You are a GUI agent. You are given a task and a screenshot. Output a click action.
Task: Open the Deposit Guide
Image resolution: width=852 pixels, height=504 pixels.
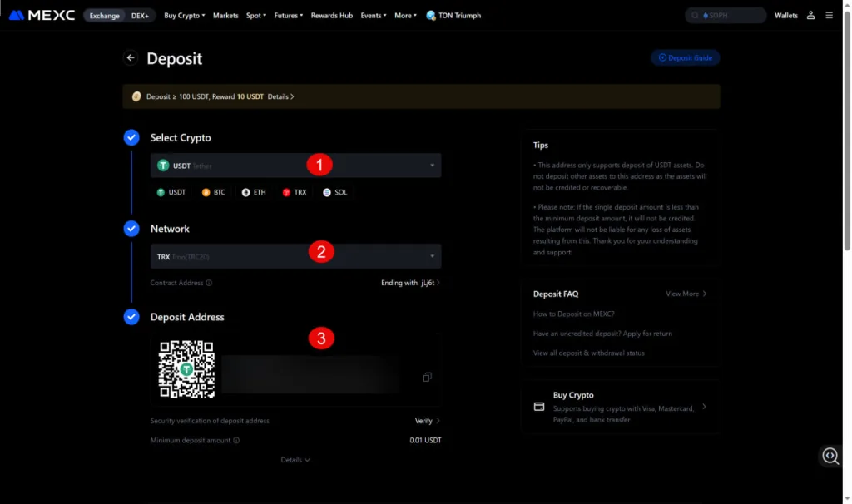tap(686, 57)
